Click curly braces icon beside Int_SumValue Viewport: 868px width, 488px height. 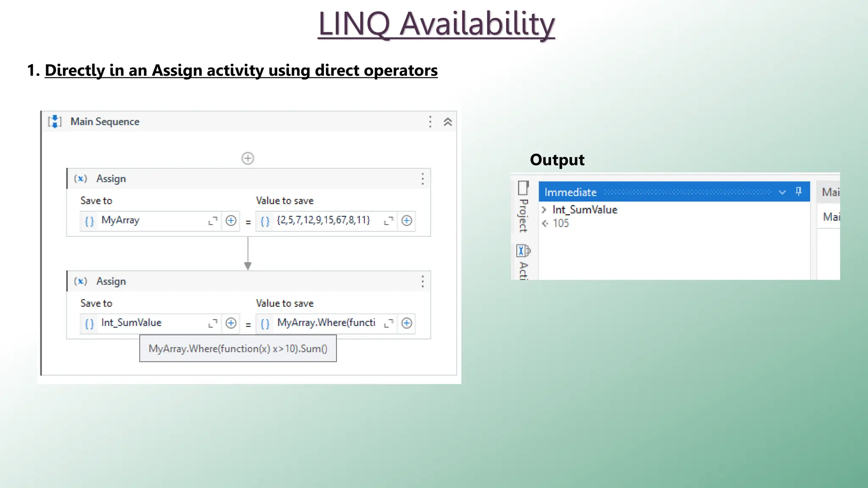click(x=89, y=324)
